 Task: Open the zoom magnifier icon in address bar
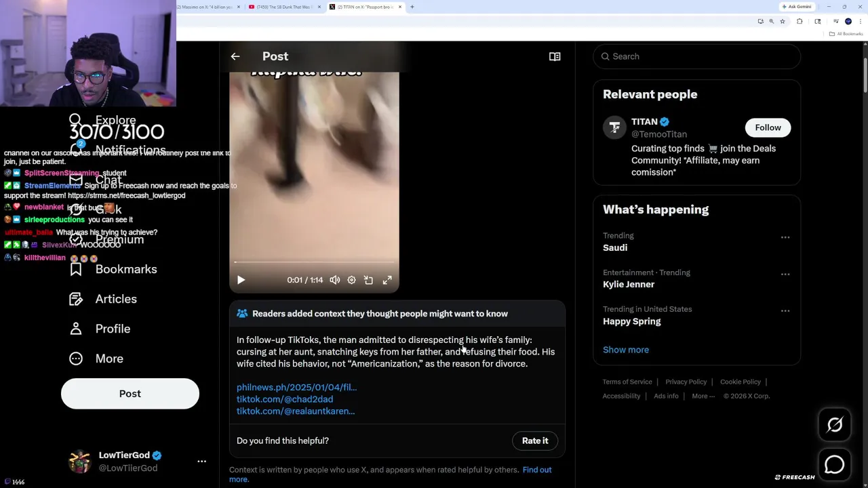point(771,21)
